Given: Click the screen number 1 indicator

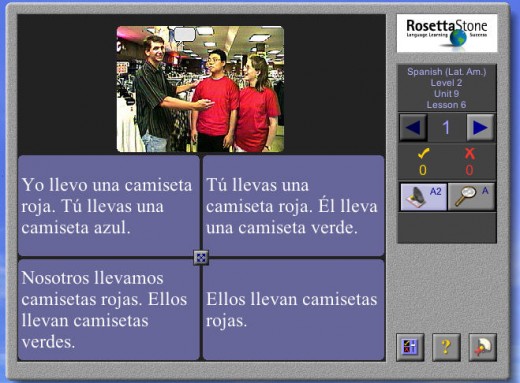Looking at the screenshot, I should pyautogui.click(x=446, y=128).
